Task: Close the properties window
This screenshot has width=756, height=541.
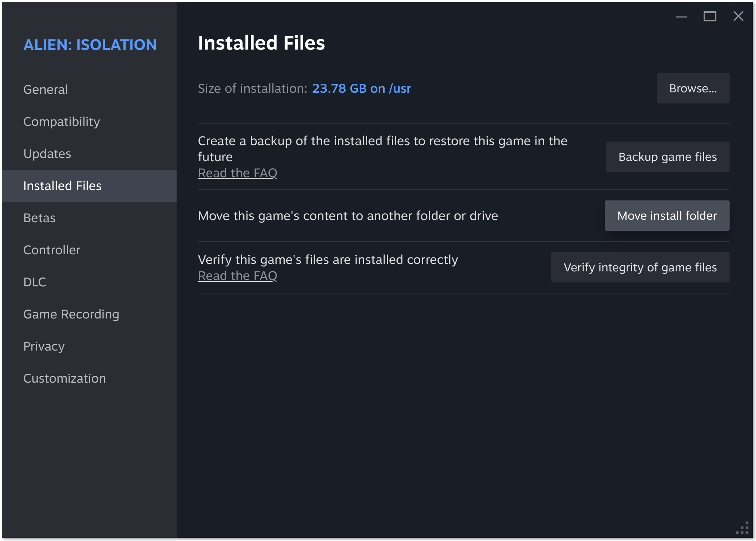Action: pyautogui.click(x=738, y=16)
